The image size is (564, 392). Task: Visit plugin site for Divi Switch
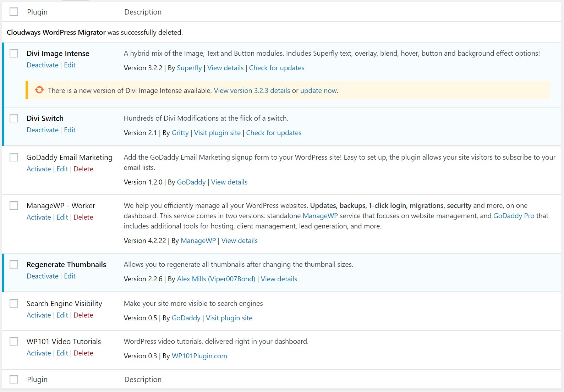coord(217,133)
